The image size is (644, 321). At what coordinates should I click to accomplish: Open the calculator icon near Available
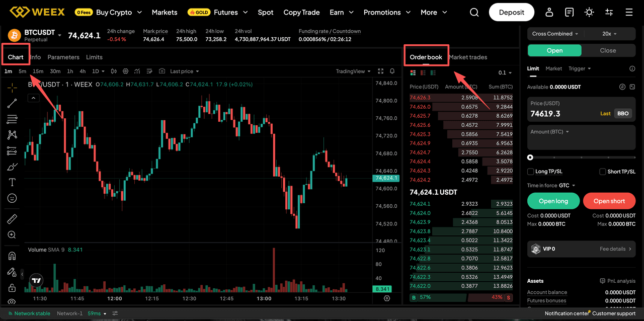tap(632, 87)
